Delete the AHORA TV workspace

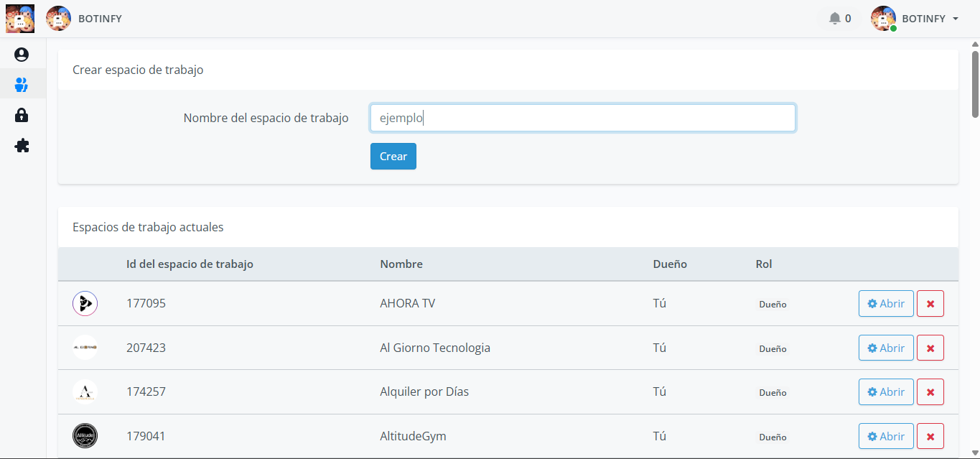pyautogui.click(x=930, y=304)
